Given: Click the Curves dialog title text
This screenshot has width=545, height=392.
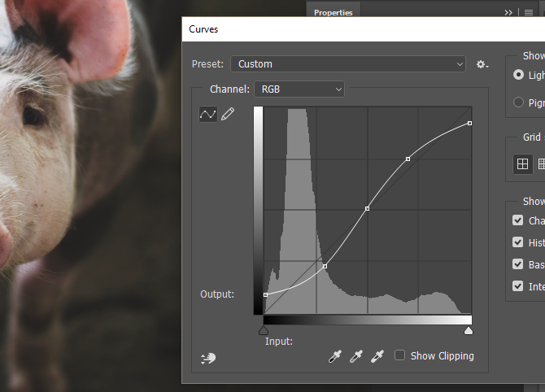Looking at the screenshot, I should click(x=203, y=29).
